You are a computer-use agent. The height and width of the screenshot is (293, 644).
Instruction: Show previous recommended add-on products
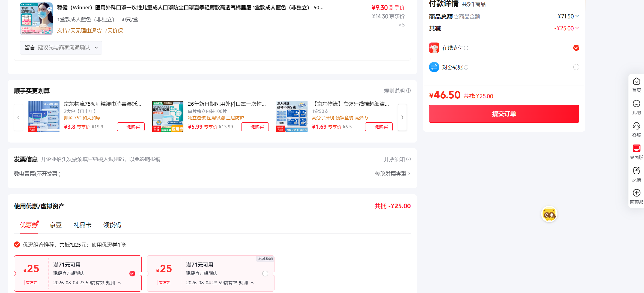19,117
